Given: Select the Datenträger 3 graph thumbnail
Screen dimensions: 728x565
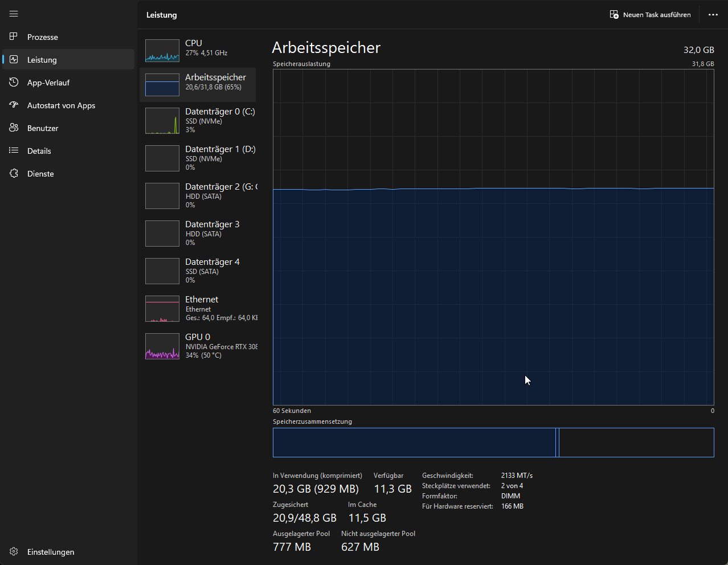Looking at the screenshot, I should (x=162, y=234).
